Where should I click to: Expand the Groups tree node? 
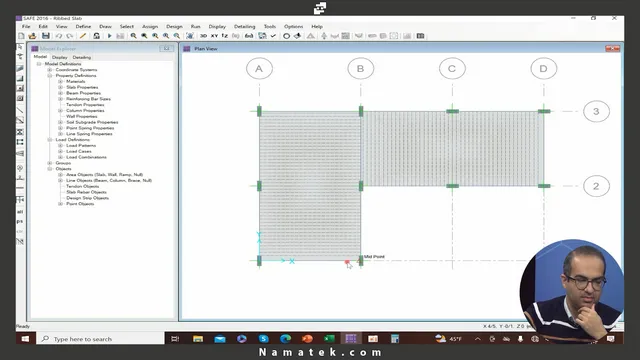50,163
